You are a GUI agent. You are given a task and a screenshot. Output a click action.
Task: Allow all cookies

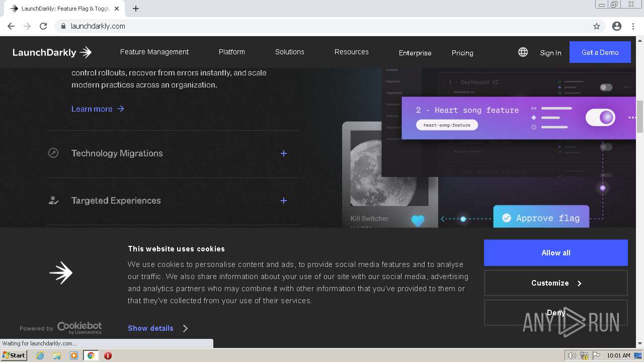pos(556,253)
